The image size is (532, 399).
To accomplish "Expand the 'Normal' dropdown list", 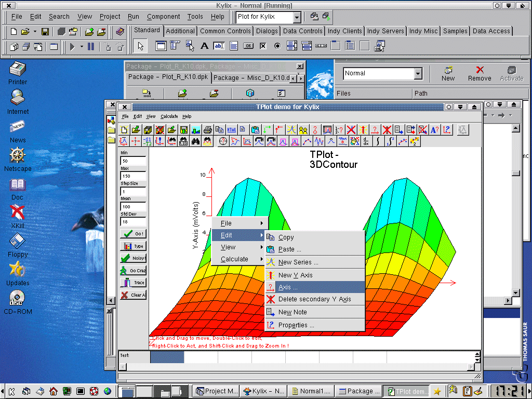I will 418,74.
